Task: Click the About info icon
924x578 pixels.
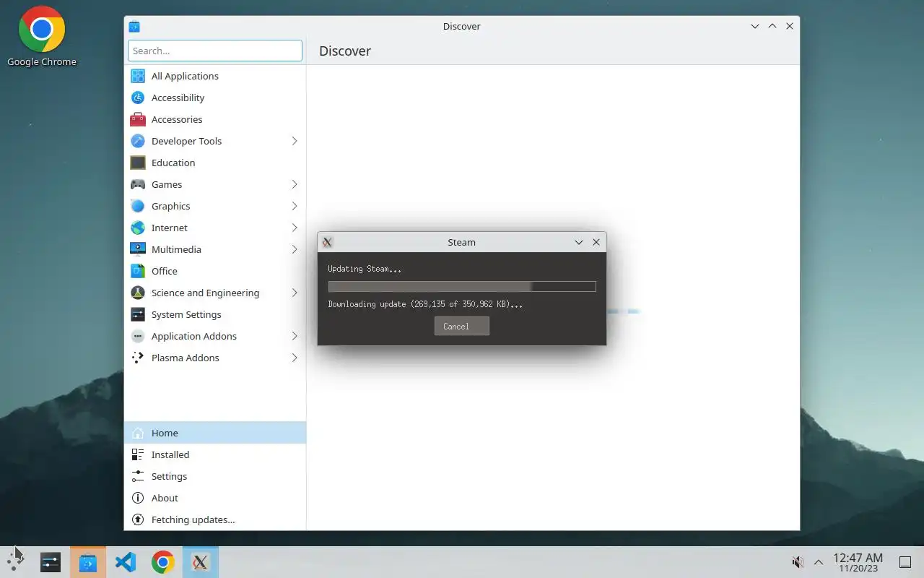Action: point(138,498)
